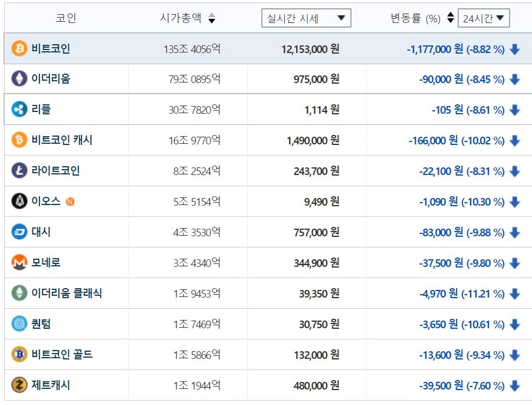The image size is (532, 406).
Task: Click the orange N badge beside 이오스
Action: (71, 202)
